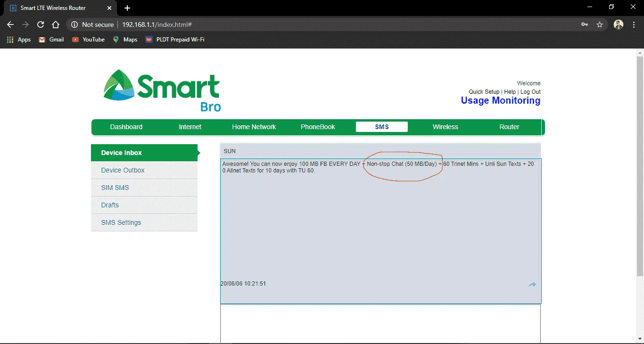Screen dimensions: 644x344
Task: Close the Smart LTE Wireless Router tab
Action: 109,8
